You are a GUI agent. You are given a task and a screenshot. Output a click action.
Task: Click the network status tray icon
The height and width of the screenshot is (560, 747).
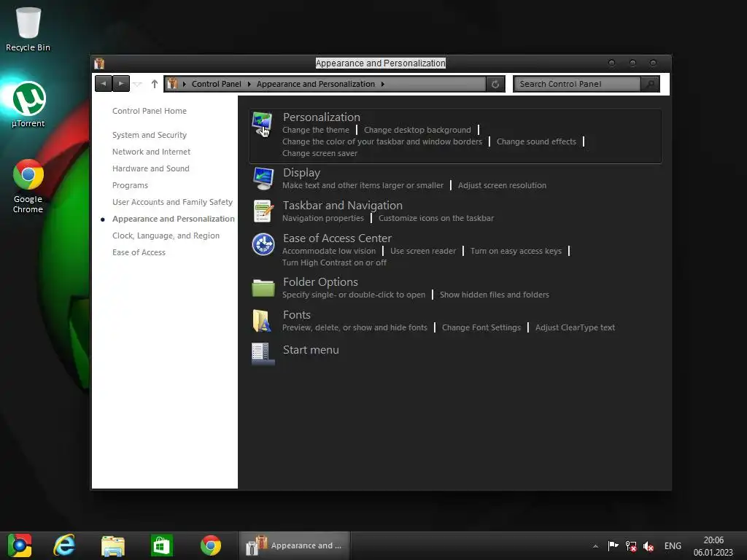coord(631,546)
